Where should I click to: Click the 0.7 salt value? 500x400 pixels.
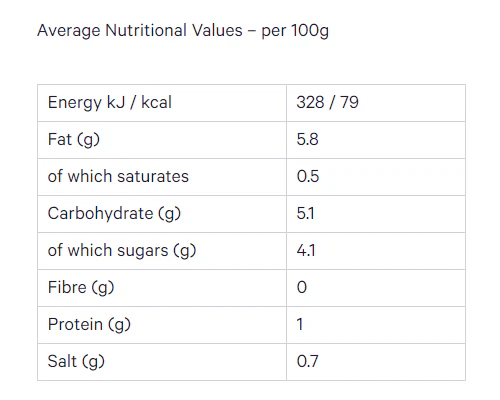coord(308,361)
